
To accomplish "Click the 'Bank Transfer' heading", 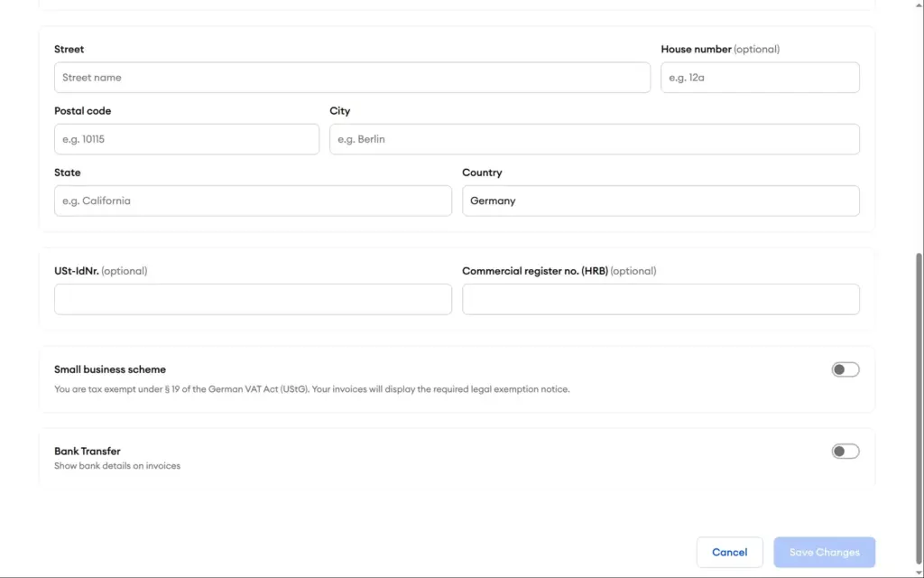I will tap(88, 452).
